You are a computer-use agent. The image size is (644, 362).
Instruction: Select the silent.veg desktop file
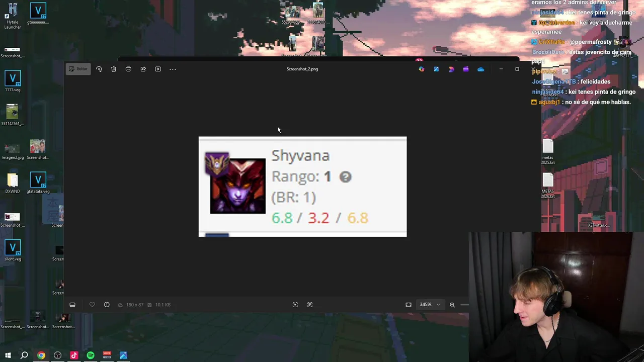(x=13, y=250)
